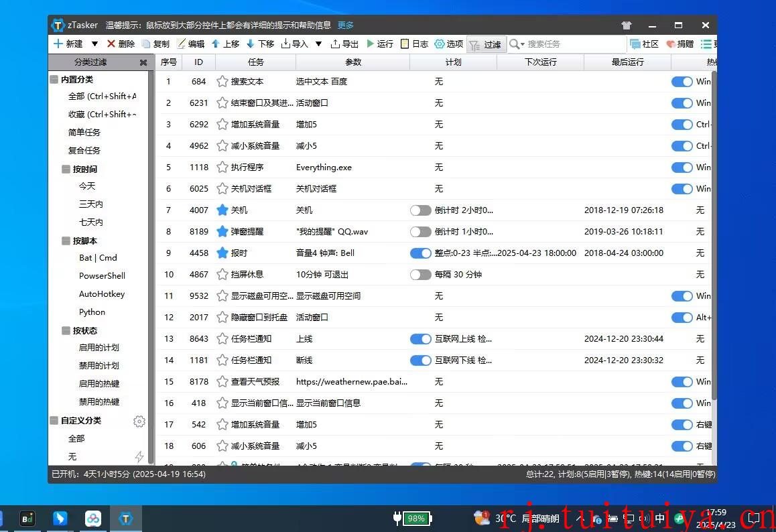Click the battery 98% taskbar indicator
This screenshot has height=532, width=776.
click(x=413, y=519)
